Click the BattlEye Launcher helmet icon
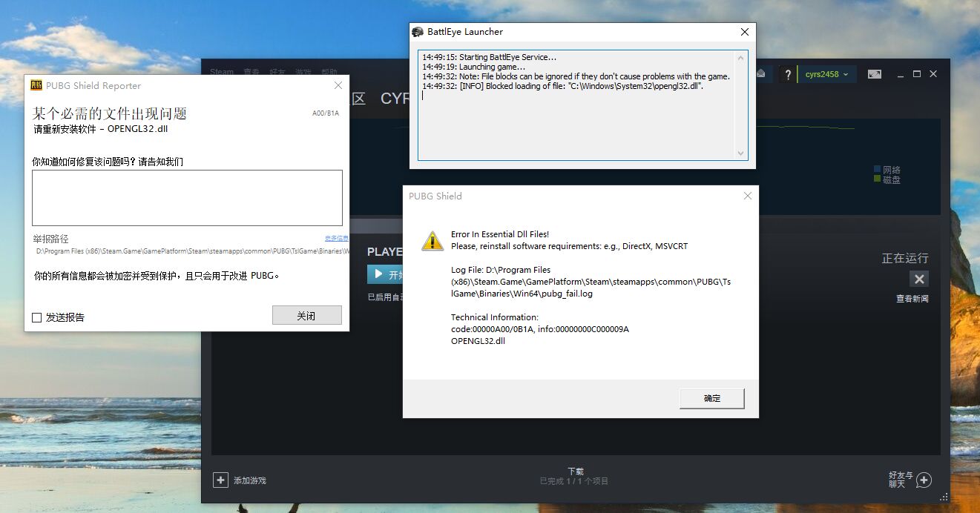This screenshot has width=980, height=513. 418,32
